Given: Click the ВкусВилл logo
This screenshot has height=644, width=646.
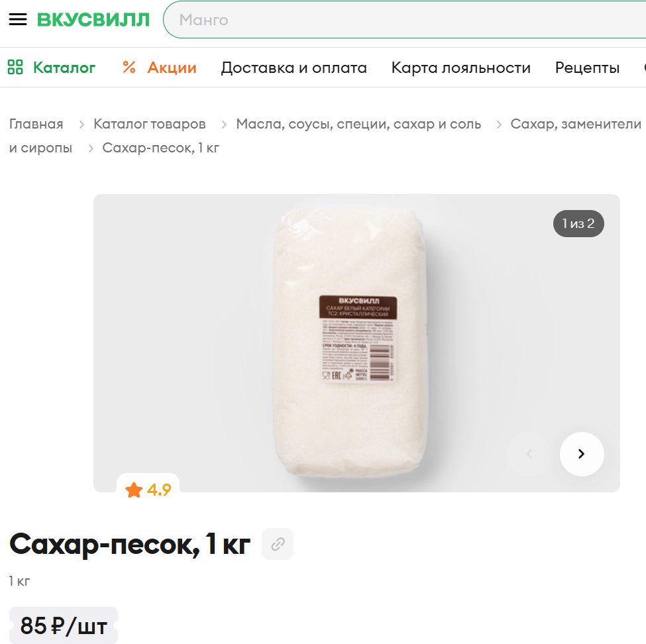Looking at the screenshot, I should pyautogui.click(x=93, y=20).
